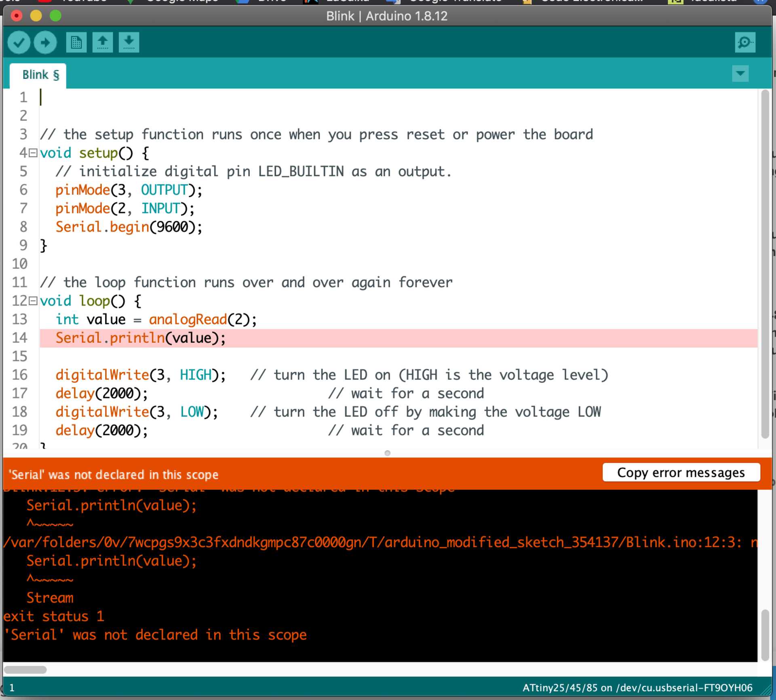Click the Upload arrow icon

coord(45,42)
